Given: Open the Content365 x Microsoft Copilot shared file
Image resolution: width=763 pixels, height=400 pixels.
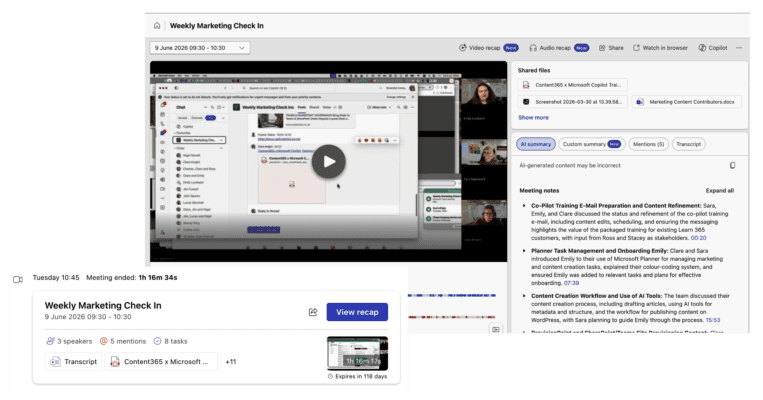Looking at the screenshot, I should pyautogui.click(x=573, y=85).
